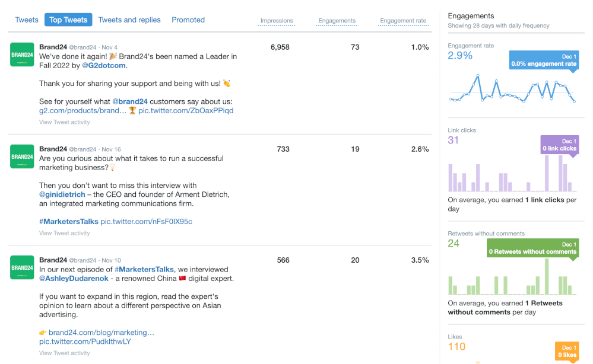The width and height of the screenshot is (593, 364).
Task: Open the Promoted tab
Action: [x=188, y=20]
